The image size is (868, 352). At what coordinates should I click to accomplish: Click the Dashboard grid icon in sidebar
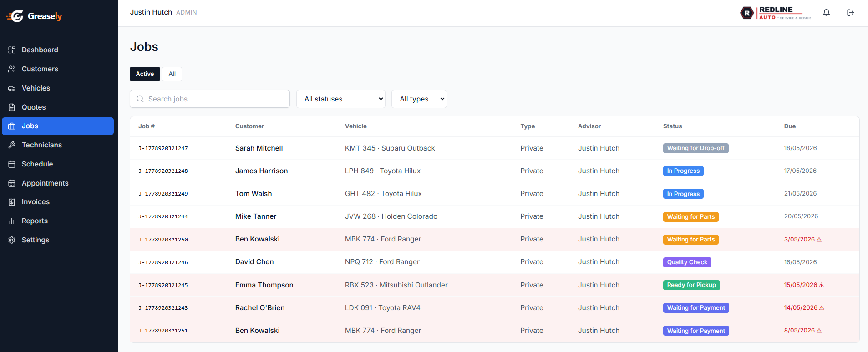pyautogui.click(x=12, y=50)
